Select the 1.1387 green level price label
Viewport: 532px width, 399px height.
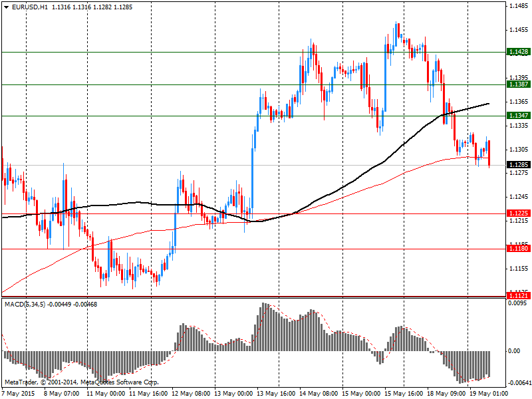click(519, 84)
